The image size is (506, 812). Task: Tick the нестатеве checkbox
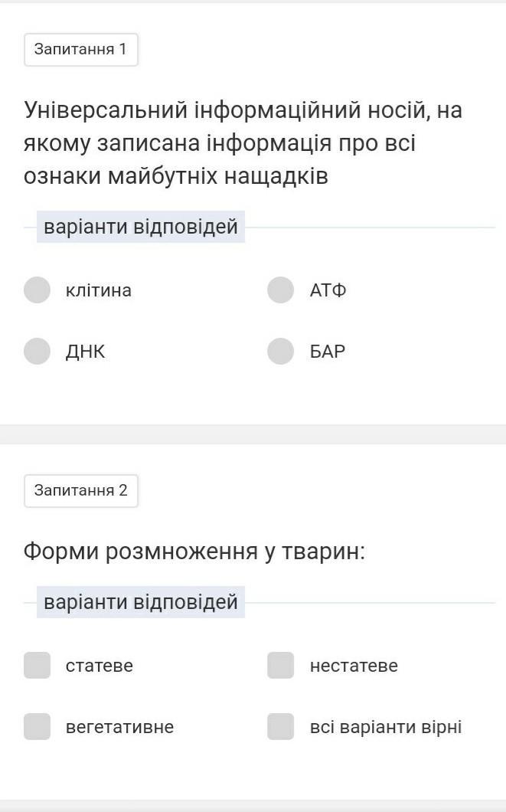click(x=281, y=666)
